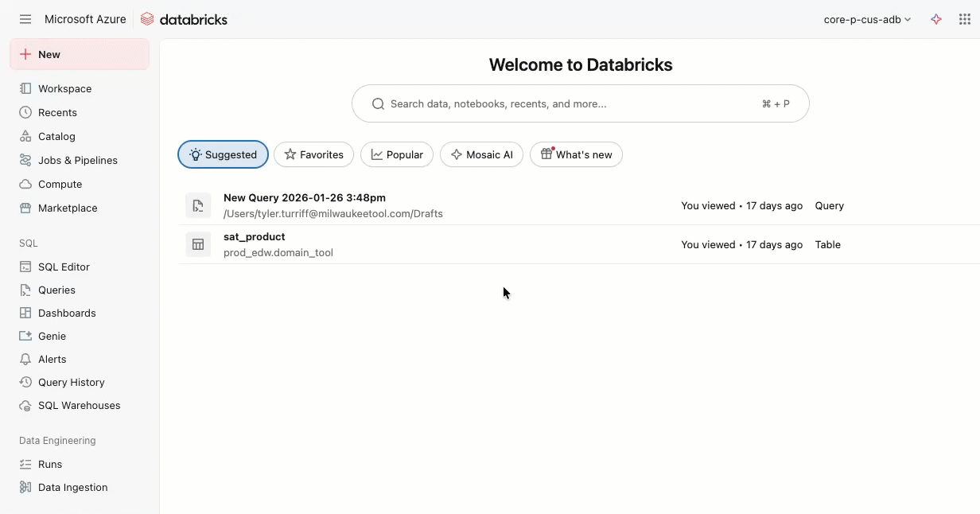The width and height of the screenshot is (980, 514).
Task: Open the hamburger navigation menu
Action: (25, 19)
